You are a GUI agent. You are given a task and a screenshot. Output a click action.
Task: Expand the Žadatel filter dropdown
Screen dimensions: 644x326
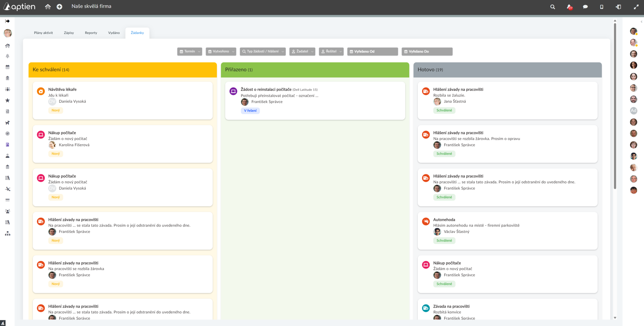click(x=302, y=51)
